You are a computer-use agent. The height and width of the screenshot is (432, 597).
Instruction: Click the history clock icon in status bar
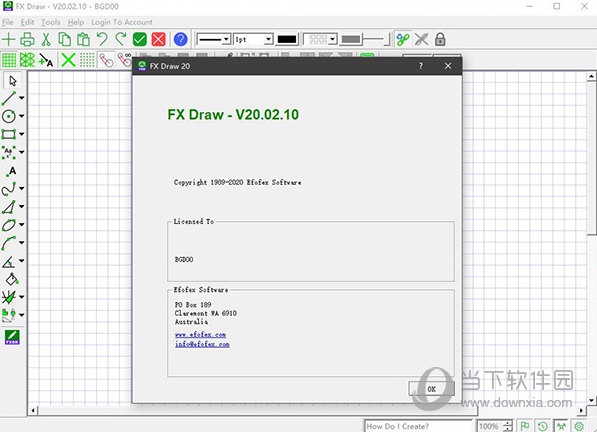click(x=543, y=426)
